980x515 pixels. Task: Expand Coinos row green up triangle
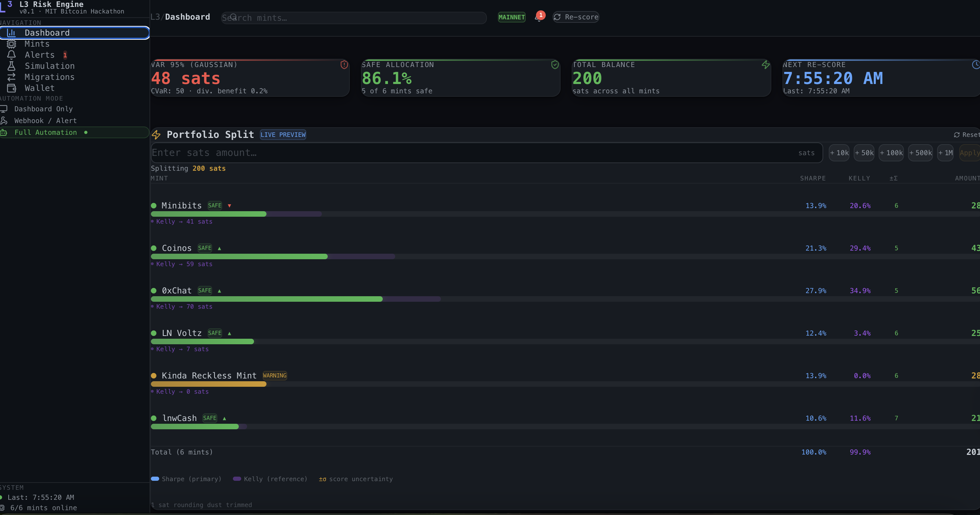coord(219,248)
